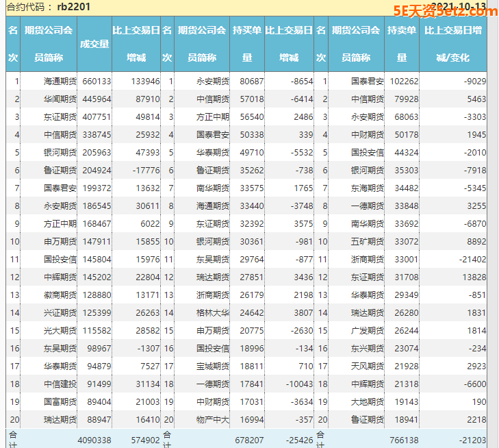Image resolution: width=499 pixels, height=448 pixels.
Task: Click volume change value 133946
Action: (145, 82)
